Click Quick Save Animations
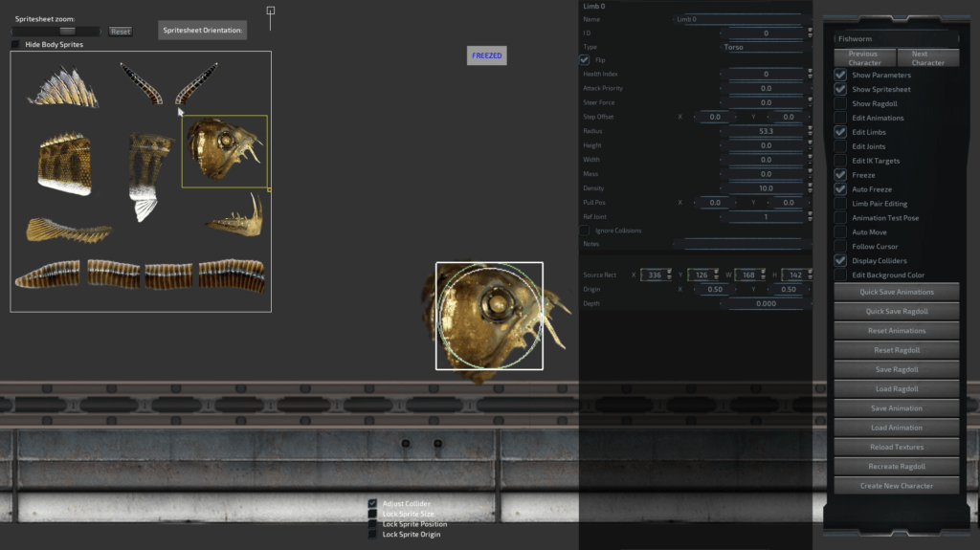 (896, 292)
